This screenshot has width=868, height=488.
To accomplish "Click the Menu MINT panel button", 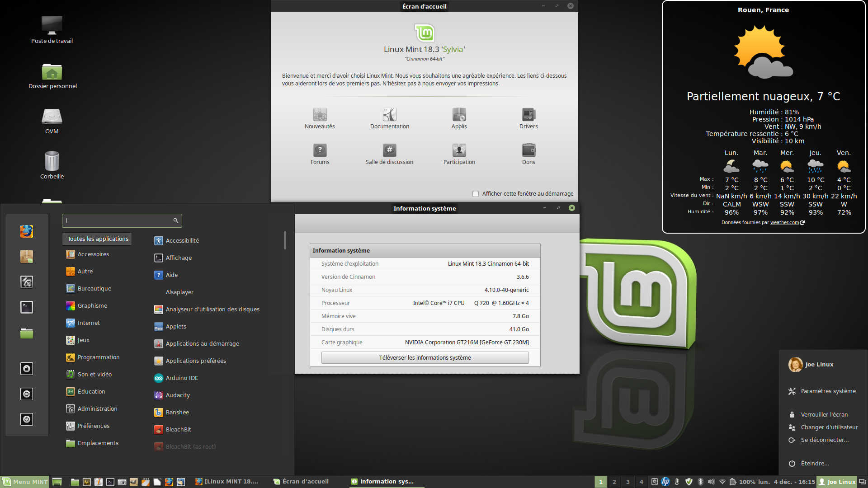I will [25, 482].
